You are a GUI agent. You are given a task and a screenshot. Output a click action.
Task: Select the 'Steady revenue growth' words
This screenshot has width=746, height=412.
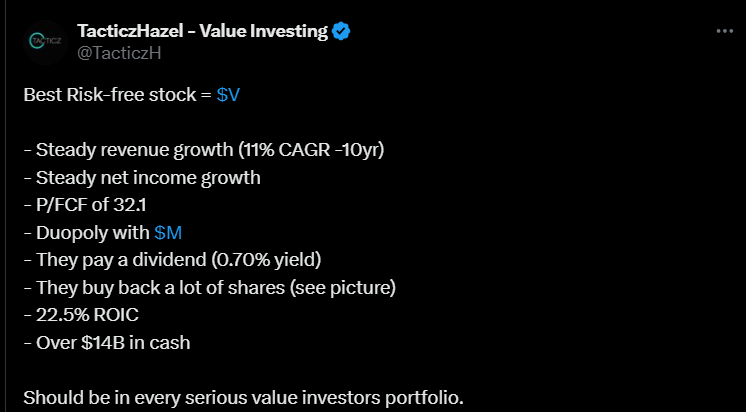coord(135,150)
